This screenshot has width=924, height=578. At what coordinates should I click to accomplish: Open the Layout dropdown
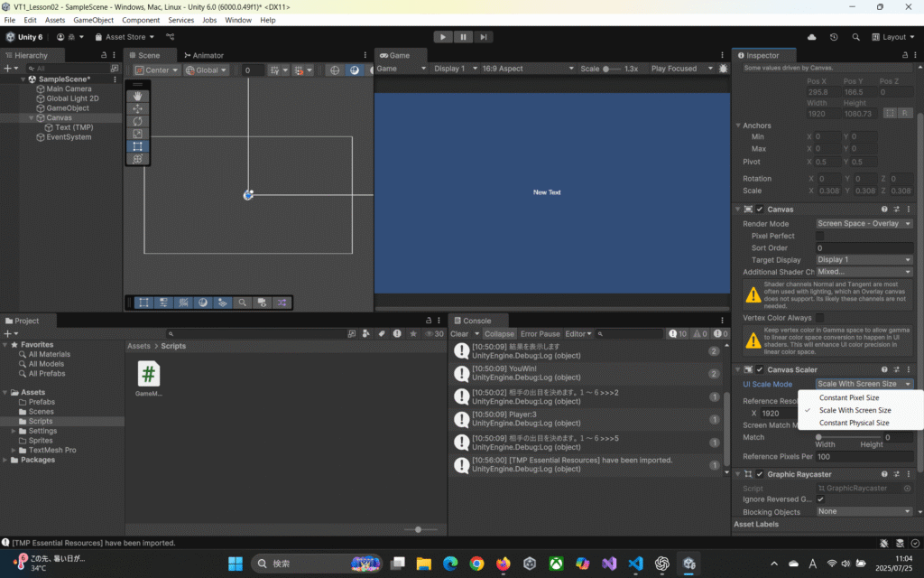tap(893, 36)
